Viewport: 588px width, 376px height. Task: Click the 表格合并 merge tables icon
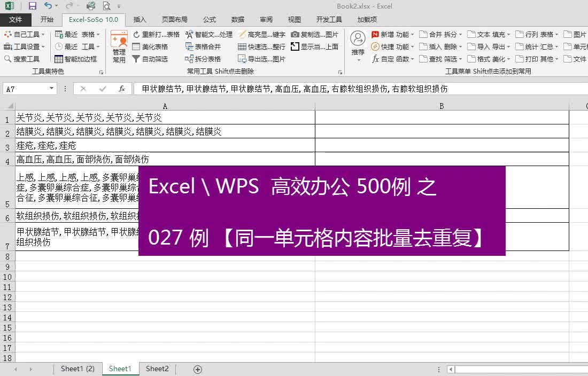tap(188, 46)
